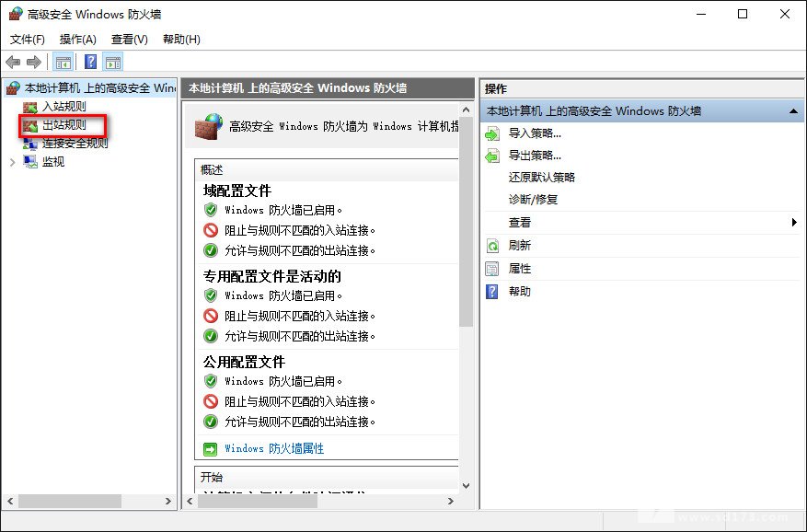807x532 pixels.
Task: Open the 文件(F) menu
Action: click(x=28, y=40)
